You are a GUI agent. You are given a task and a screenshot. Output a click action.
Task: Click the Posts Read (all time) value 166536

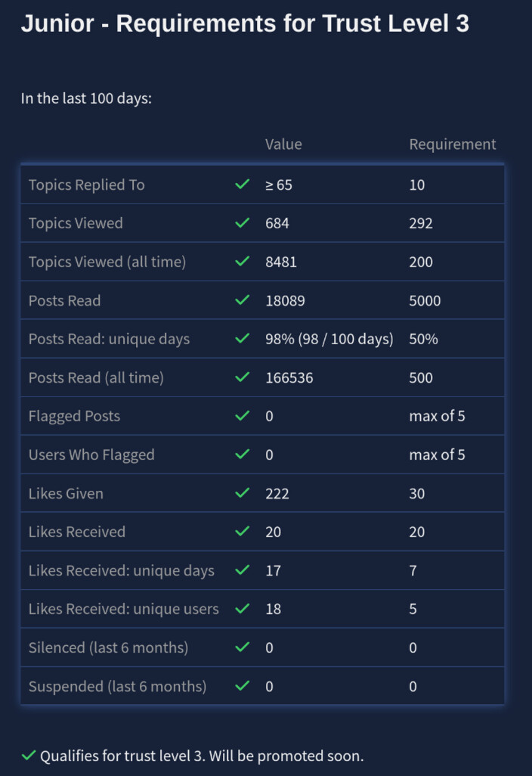tap(289, 377)
